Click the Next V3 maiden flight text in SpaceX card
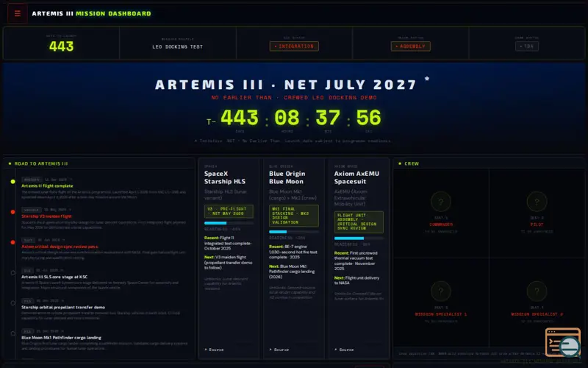The height and width of the screenshot is (368, 588). 229,263
